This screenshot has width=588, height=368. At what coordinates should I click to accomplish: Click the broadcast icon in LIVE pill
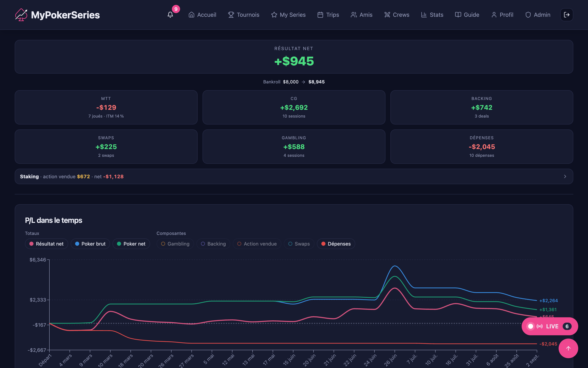pyautogui.click(x=540, y=326)
